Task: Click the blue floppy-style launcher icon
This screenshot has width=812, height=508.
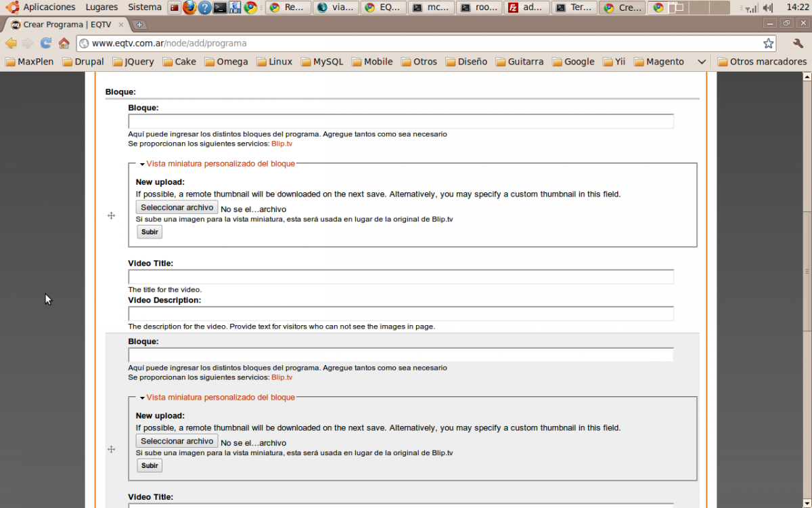Action: [x=235, y=7]
